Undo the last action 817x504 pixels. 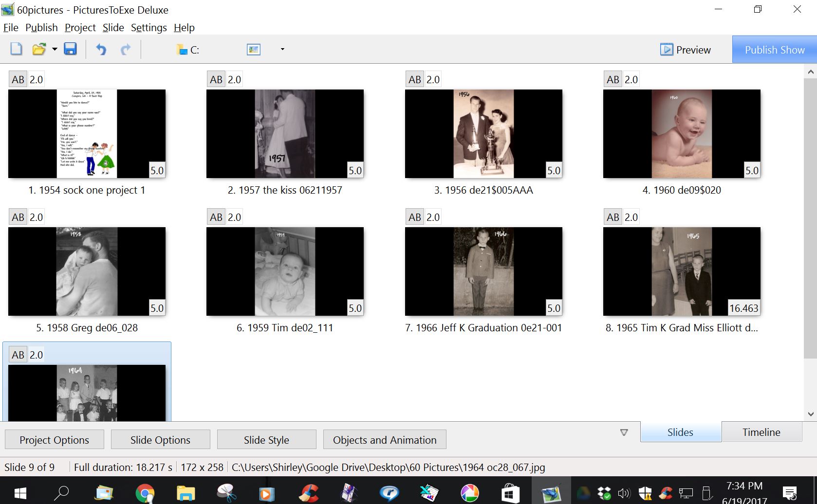[101, 50]
